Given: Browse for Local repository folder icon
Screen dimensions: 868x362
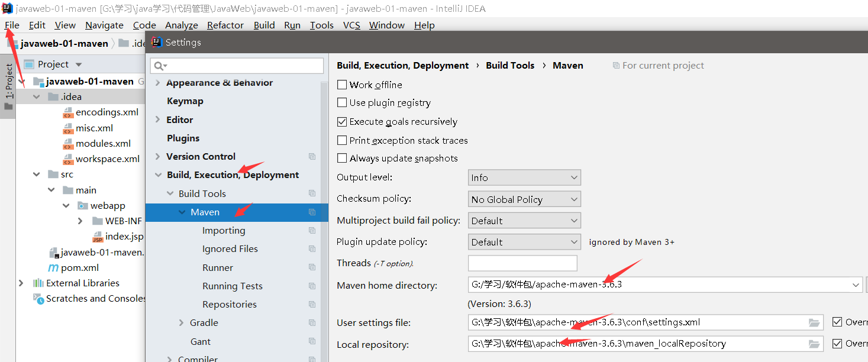Looking at the screenshot, I should coord(815,344).
